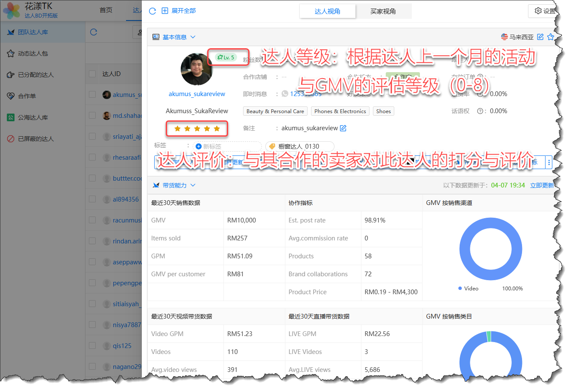Select the 达人视角 tab

point(327,11)
